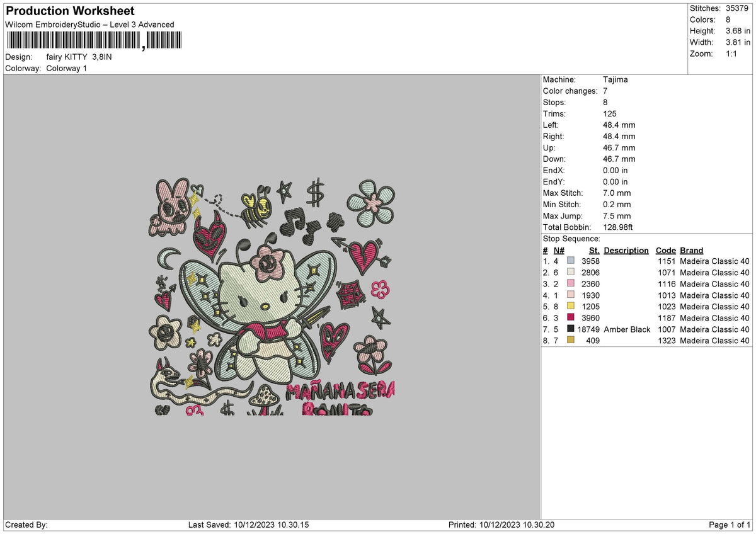This screenshot has height=534, width=756.
Task: Click the Width value '3.81 in'
Action: (x=738, y=42)
